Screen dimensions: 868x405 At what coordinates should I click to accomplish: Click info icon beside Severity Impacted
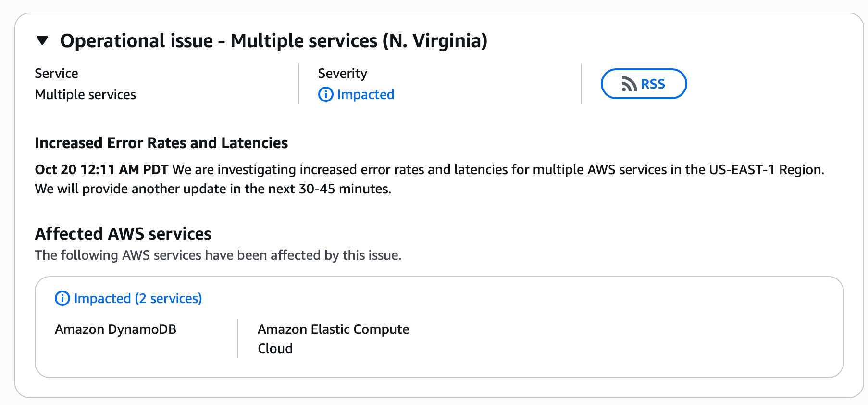(325, 95)
